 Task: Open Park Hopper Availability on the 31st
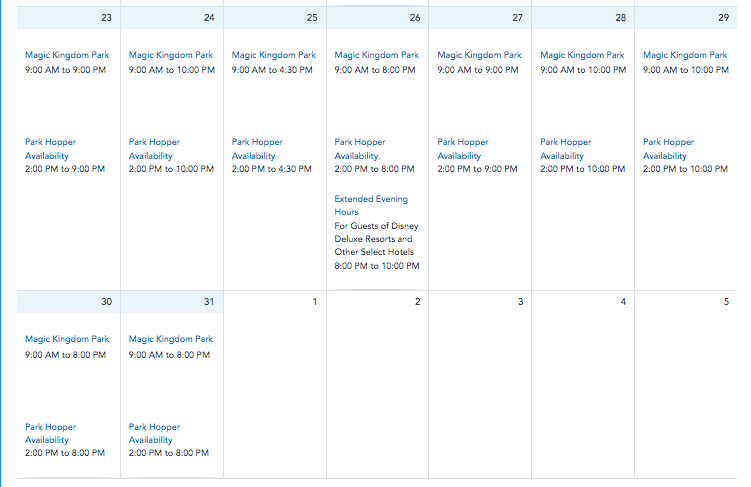tap(154, 433)
